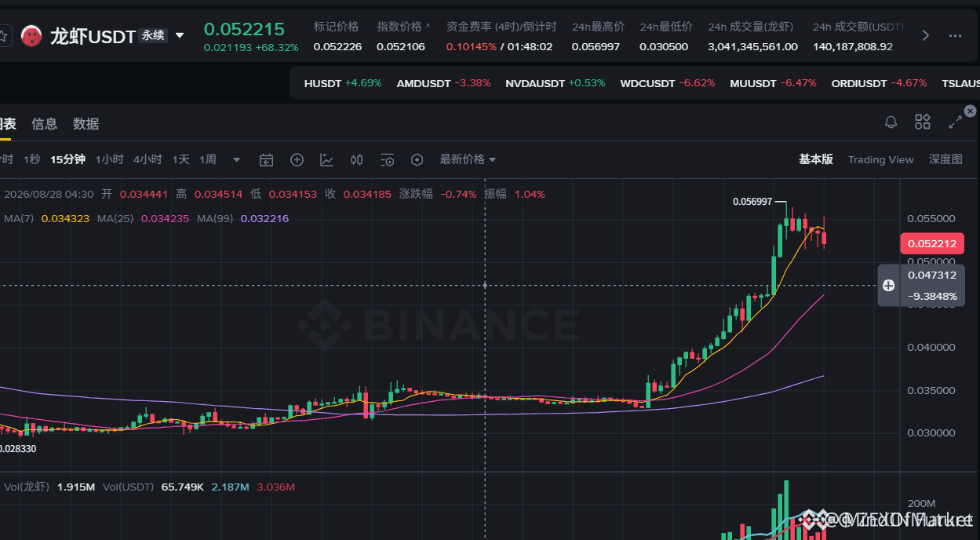Select the 1周 interval
The image size is (980, 540).
pyautogui.click(x=208, y=159)
